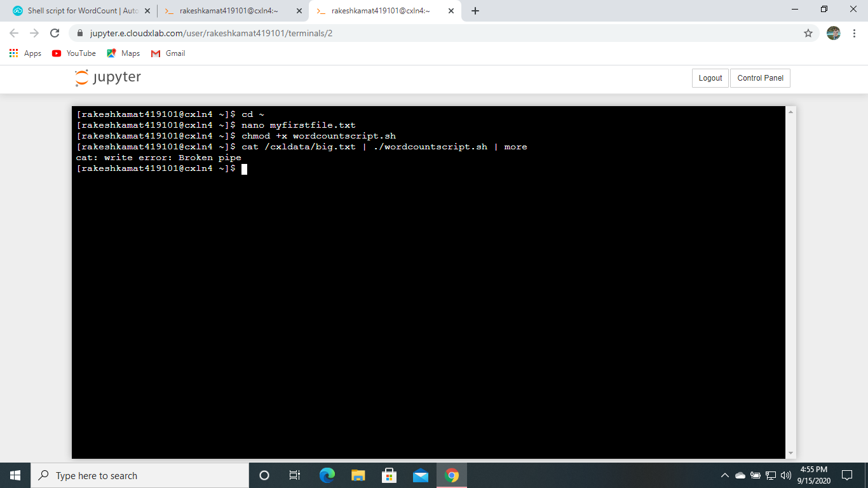The width and height of the screenshot is (868, 488).
Task: Click the Jupyter logo
Action: tap(107, 78)
